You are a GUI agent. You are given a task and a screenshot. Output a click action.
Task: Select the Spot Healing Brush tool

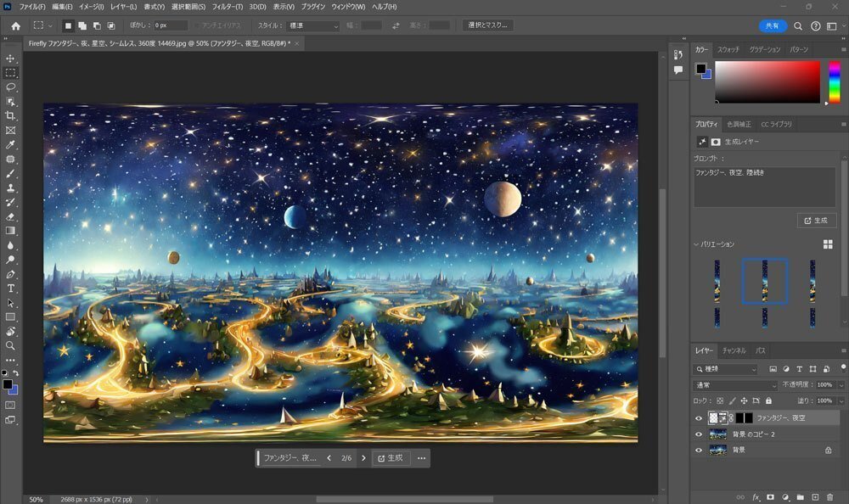(10, 160)
